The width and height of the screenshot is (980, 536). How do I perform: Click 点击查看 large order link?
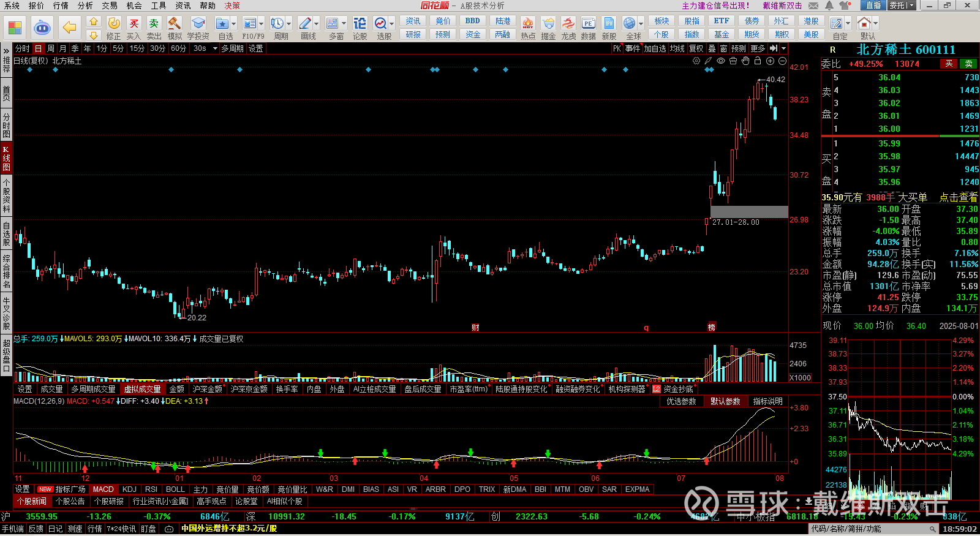[x=959, y=197]
